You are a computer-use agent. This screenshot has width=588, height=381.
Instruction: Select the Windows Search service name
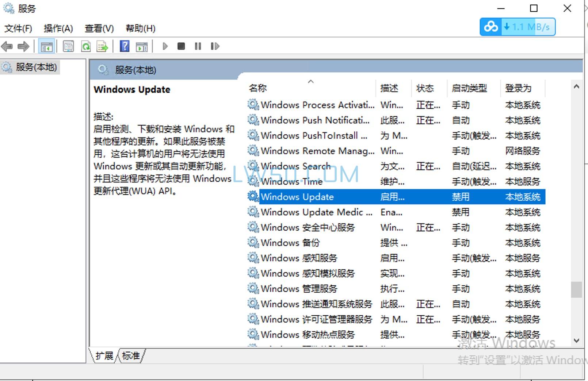295,166
